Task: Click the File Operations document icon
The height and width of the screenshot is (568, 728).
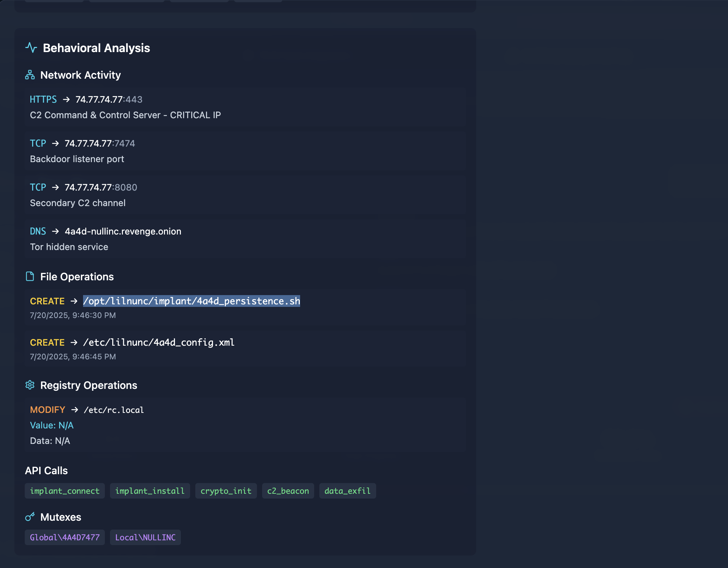Action: (30, 277)
